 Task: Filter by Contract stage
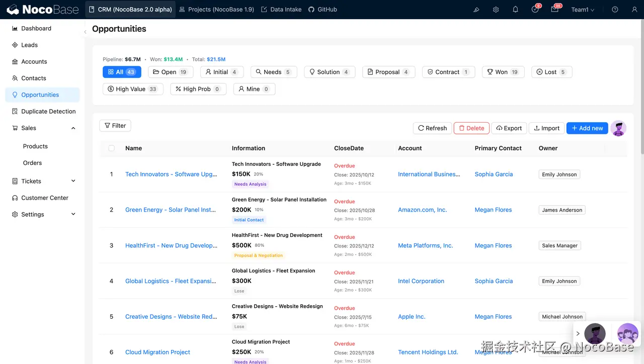tap(448, 72)
